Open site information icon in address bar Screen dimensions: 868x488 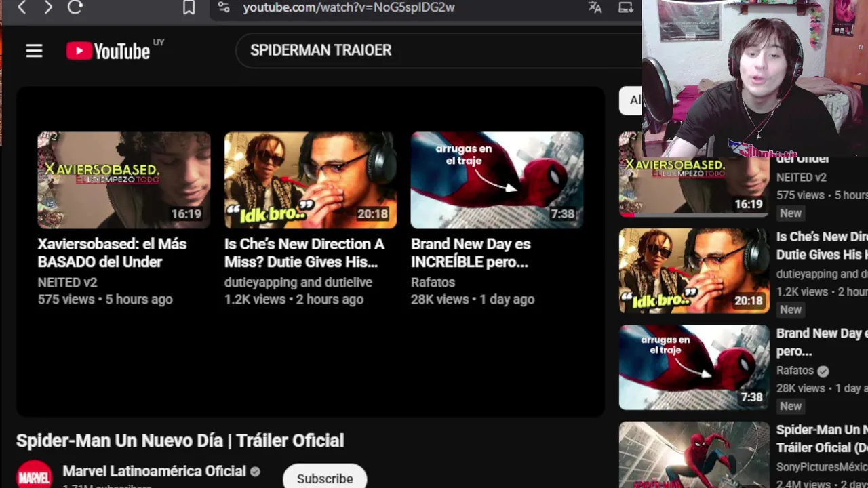(x=224, y=7)
